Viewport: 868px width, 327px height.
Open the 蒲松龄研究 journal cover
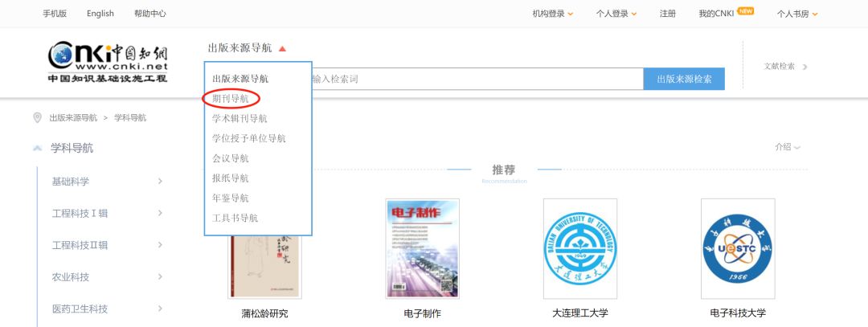pos(264,267)
